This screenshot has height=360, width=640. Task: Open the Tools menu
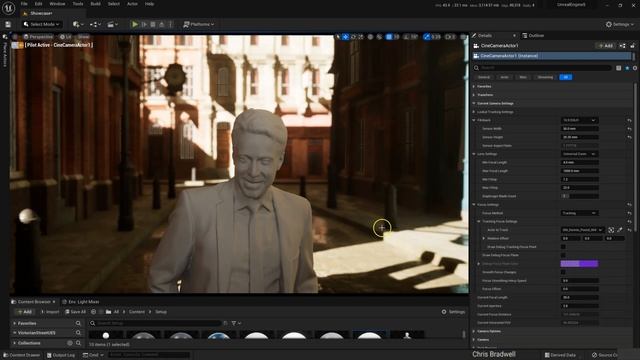click(x=78, y=4)
